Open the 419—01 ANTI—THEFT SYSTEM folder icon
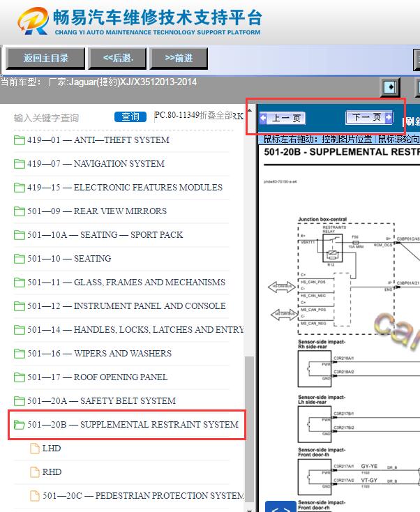Image resolution: width=420 pixels, height=512 pixels. 20,140
